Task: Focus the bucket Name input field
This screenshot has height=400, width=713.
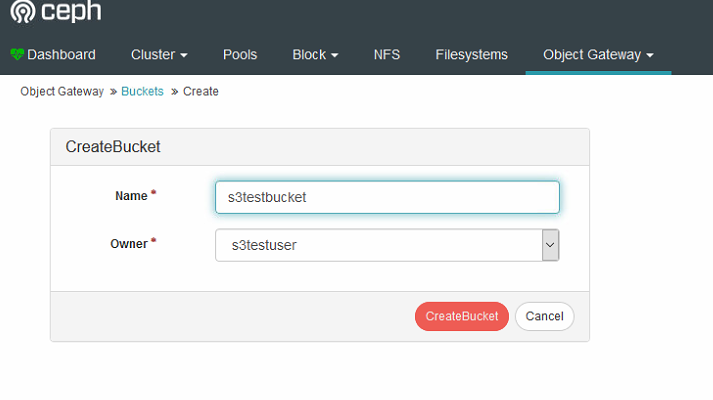Action: pyautogui.click(x=387, y=197)
